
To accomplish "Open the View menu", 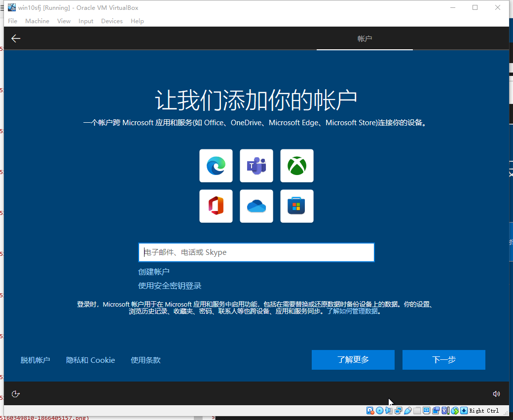I will tap(64, 21).
